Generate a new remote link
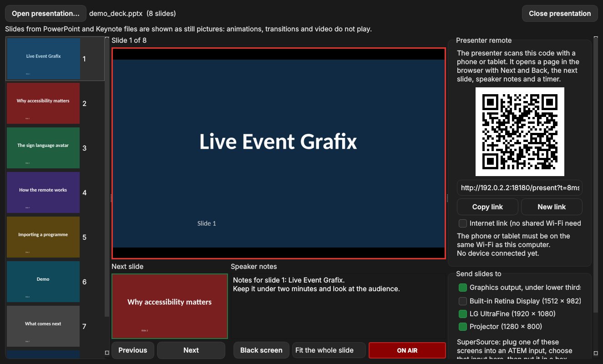Image resolution: width=603 pixels, height=364 pixels. [x=552, y=207]
